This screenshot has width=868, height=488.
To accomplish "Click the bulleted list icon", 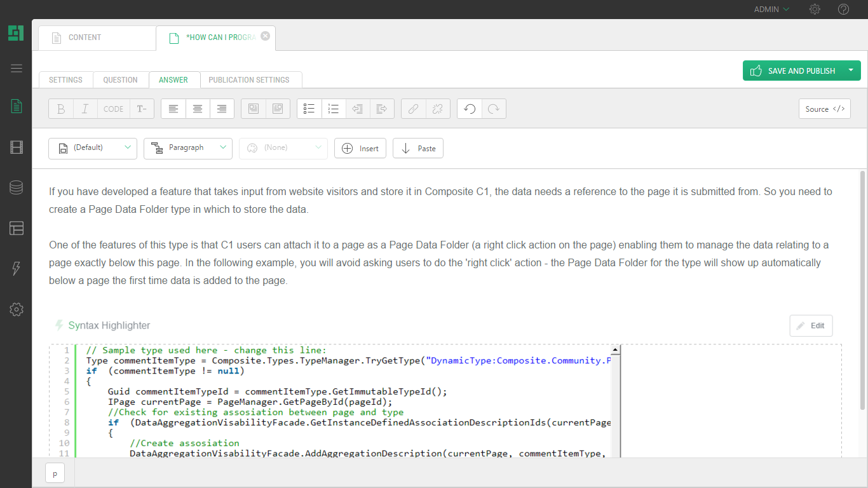I will (x=309, y=109).
